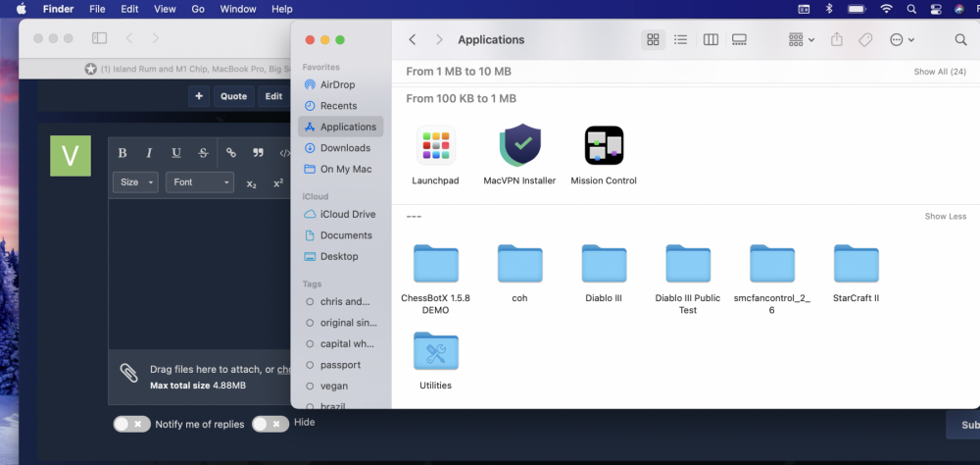This screenshot has height=465, width=980.
Task: Switch Finder to column view
Action: pyautogui.click(x=711, y=40)
